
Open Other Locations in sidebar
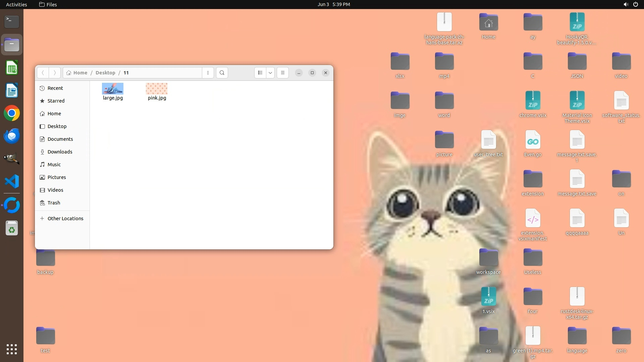point(65,219)
